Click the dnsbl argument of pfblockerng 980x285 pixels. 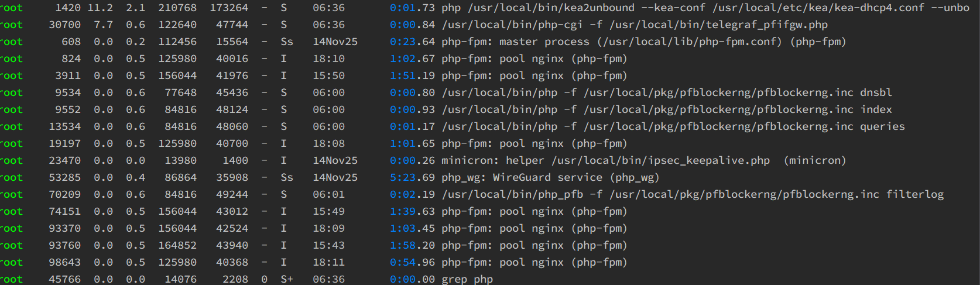[x=876, y=93]
